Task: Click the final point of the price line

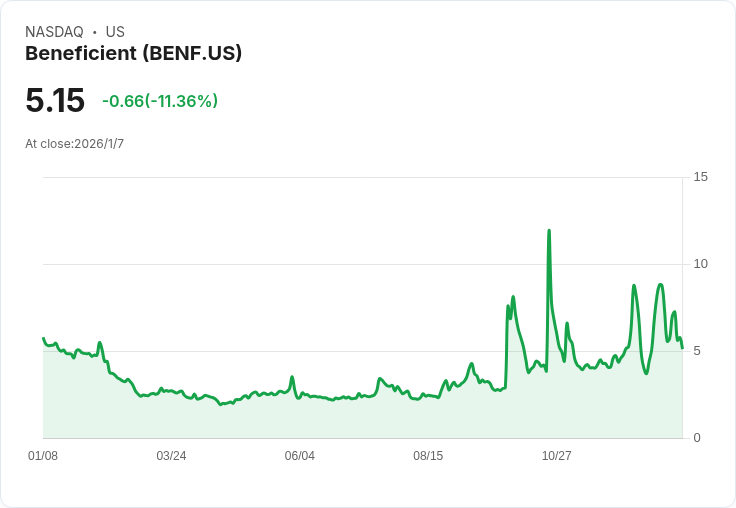Action: tap(682, 348)
